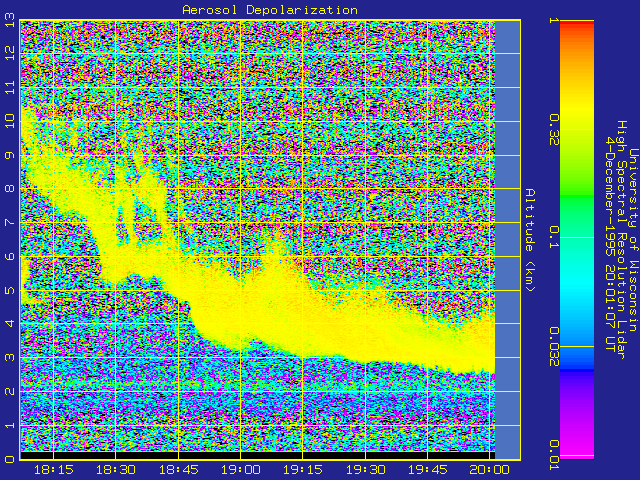Viewport: 640px width, 480px height.
Task: Click the 18:45 time axis label
Action: point(178,470)
